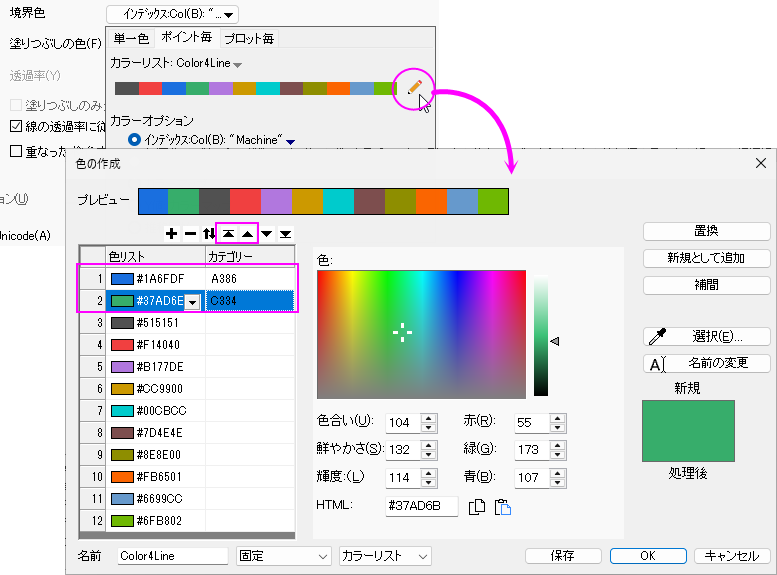
Task: Click the プレビュー color strip
Action: pos(323,201)
